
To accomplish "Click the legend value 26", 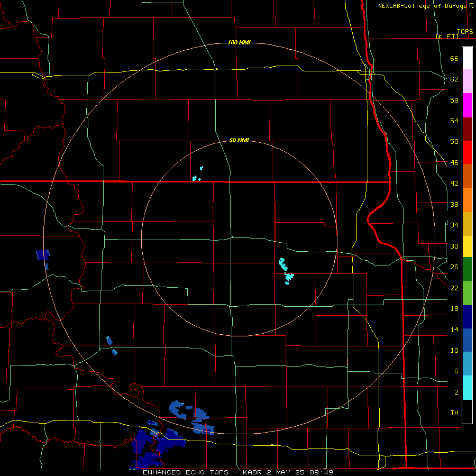I will 454,267.
